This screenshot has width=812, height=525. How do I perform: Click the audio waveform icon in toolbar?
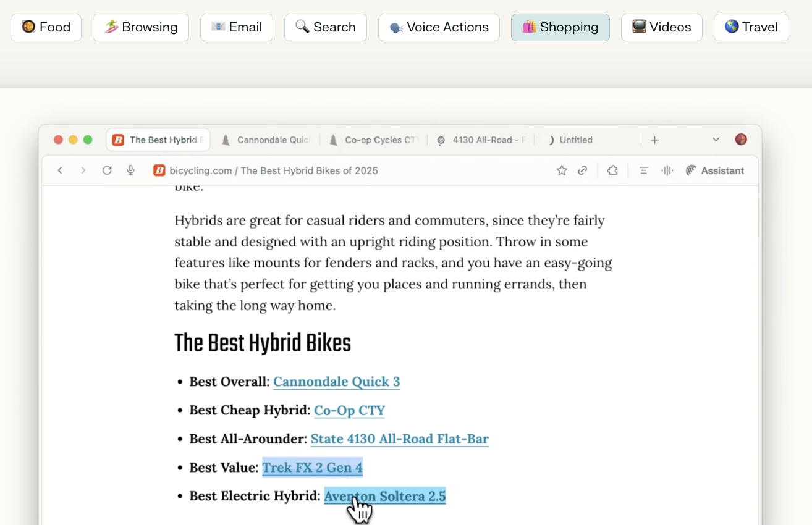(x=667, y=170)
